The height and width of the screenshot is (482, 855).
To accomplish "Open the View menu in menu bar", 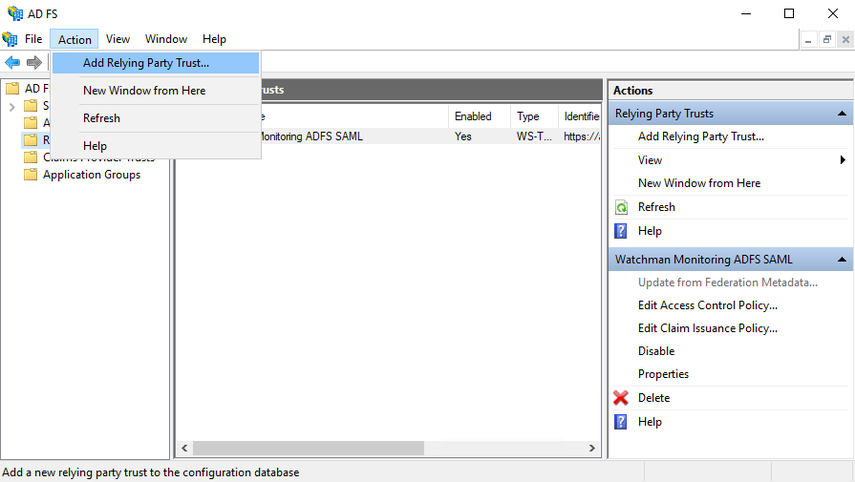I will (118, 39).
